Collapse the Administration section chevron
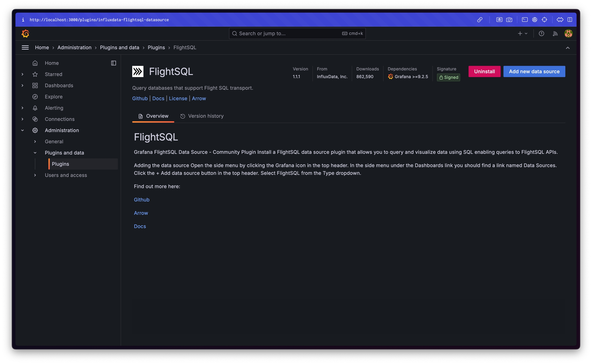The height and width of the screenshot is (364, 592). 23,130
